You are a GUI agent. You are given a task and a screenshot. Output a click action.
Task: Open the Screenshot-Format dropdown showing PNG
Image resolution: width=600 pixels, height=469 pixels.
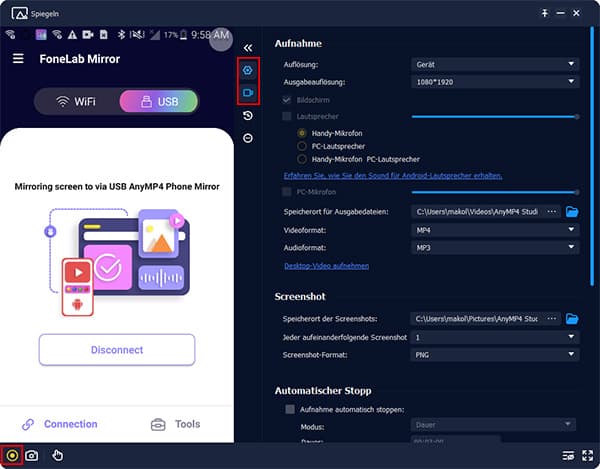pos(495,355)
